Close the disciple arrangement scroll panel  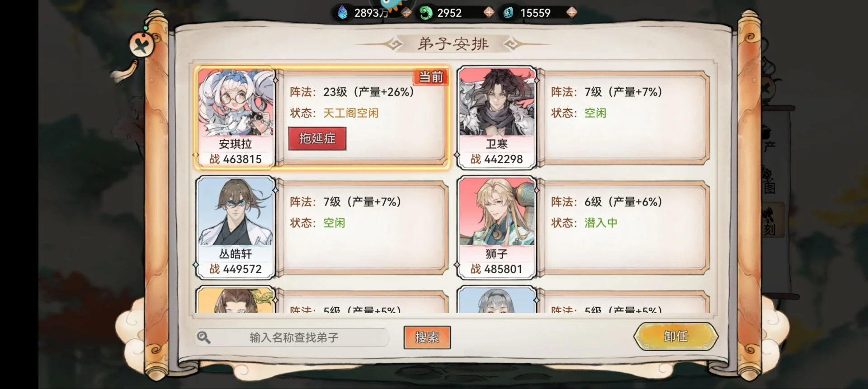click(142, 45)
